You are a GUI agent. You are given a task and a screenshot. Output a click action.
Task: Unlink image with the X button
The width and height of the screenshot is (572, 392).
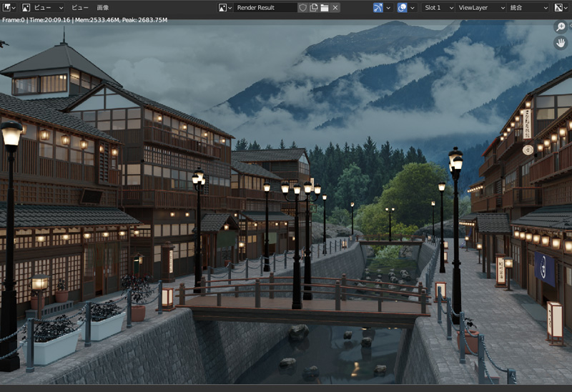335,7
